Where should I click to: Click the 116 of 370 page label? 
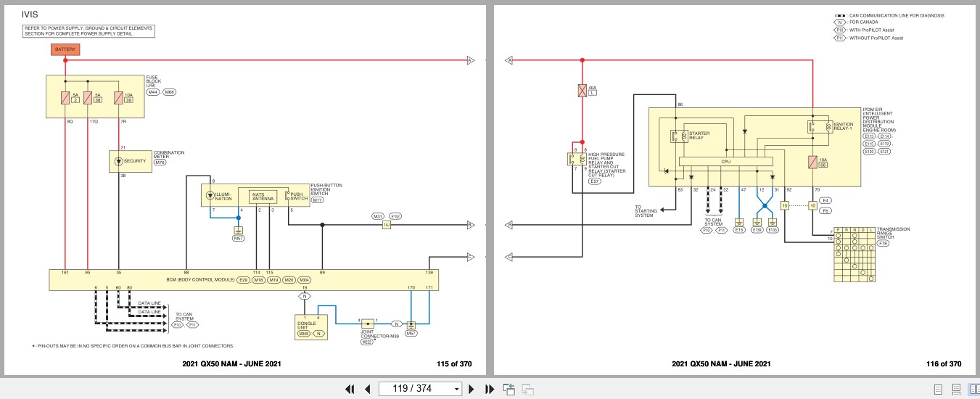944,364
